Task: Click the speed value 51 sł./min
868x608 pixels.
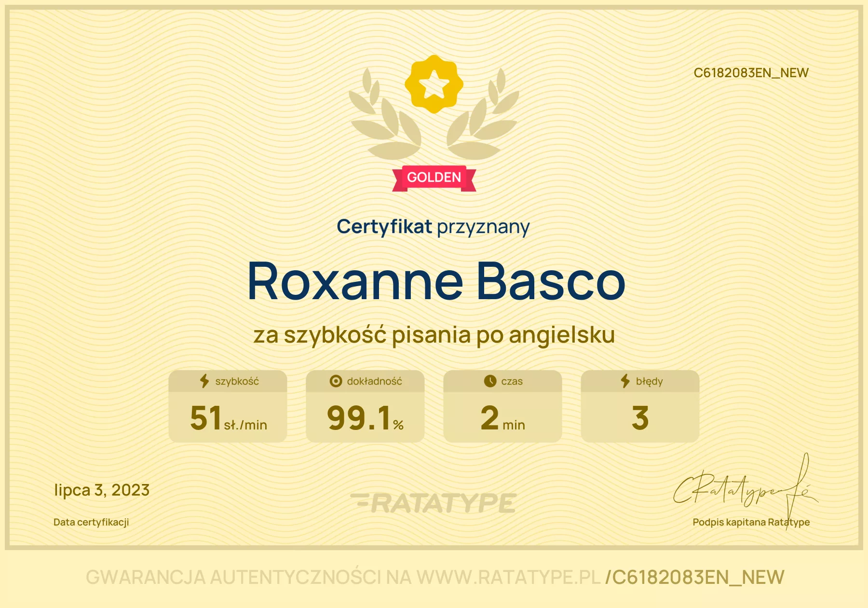Action: click(x=229, y=418)
